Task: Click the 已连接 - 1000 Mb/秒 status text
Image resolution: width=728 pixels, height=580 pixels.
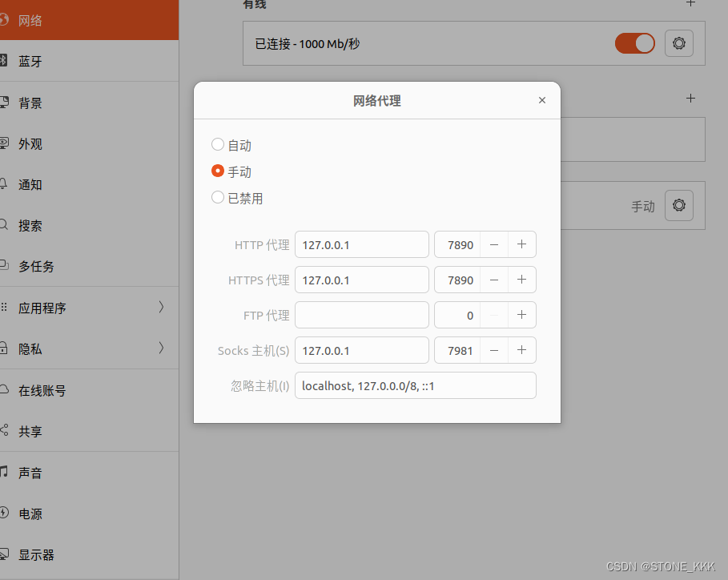Action: pos(308,44)
